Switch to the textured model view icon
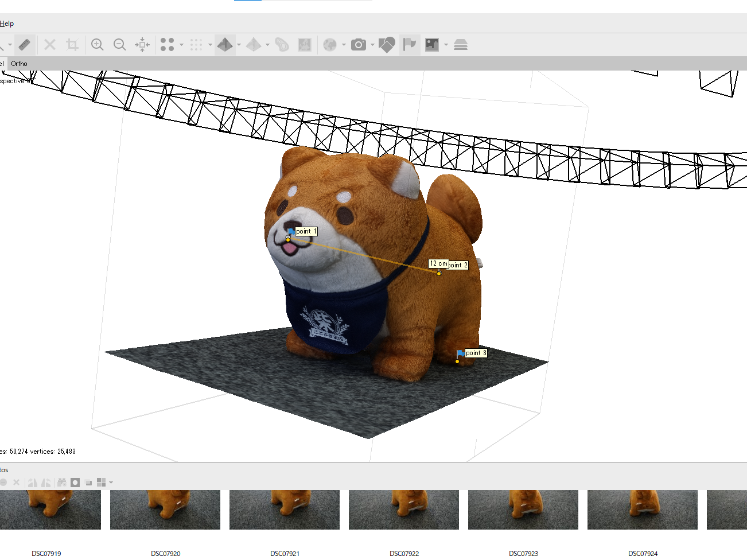The width and height of the screenshot is (747, 560). 225,45
